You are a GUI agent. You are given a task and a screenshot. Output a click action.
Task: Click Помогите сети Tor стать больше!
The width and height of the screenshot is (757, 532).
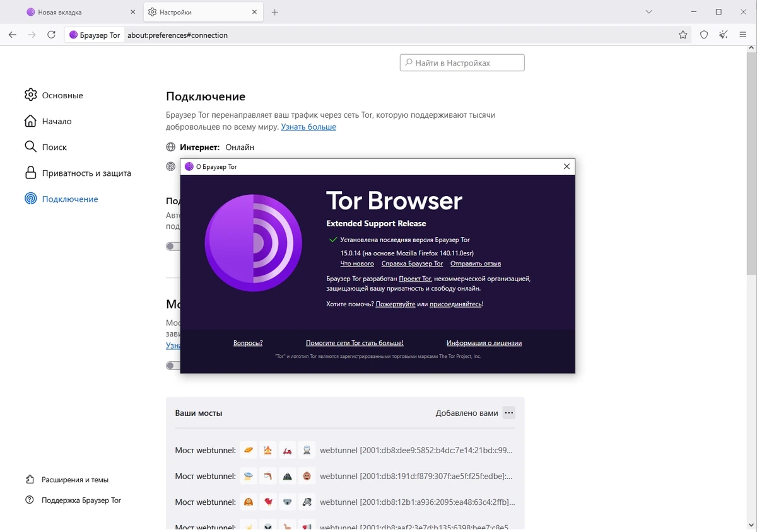[x=355, y=343]
